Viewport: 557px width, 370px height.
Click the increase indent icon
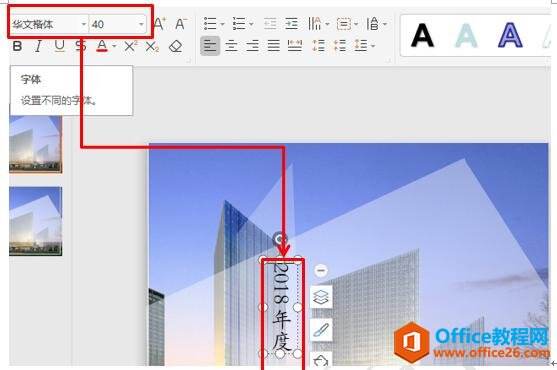(x=292, y=24)
